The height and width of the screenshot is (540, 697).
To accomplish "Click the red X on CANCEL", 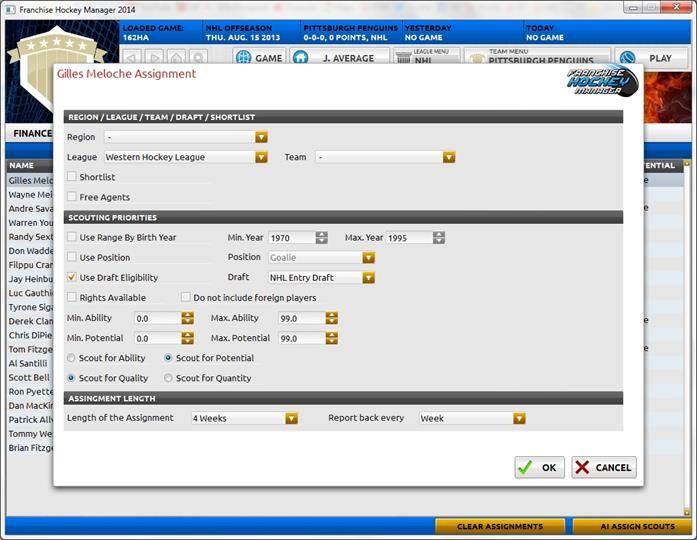I will click(x=582, y=467).
